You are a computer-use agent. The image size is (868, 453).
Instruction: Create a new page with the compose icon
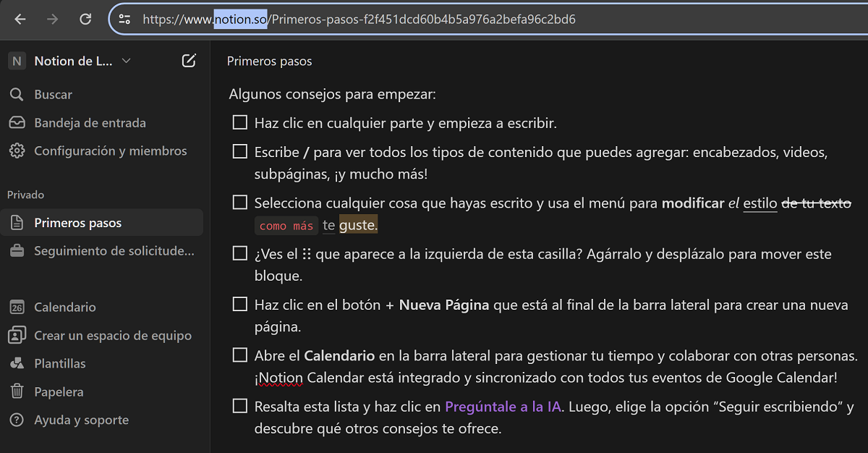189,61
